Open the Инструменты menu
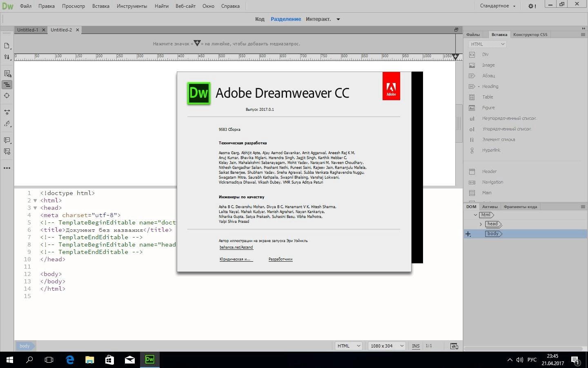The image size is (588, 368). [x=132, y=6]
